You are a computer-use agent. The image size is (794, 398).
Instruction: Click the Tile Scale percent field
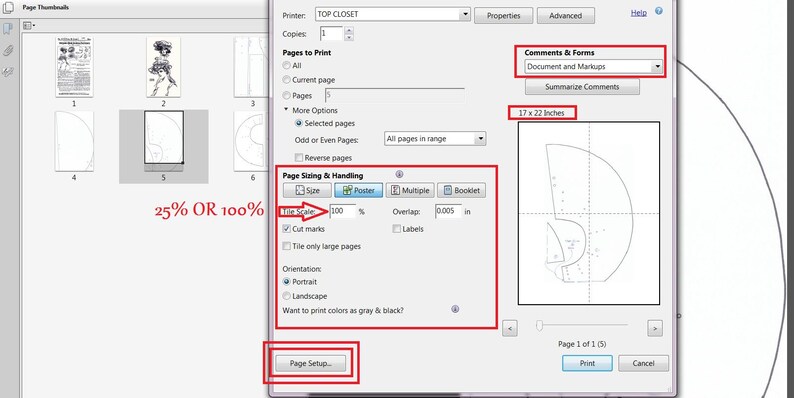[x=343, y=211]
